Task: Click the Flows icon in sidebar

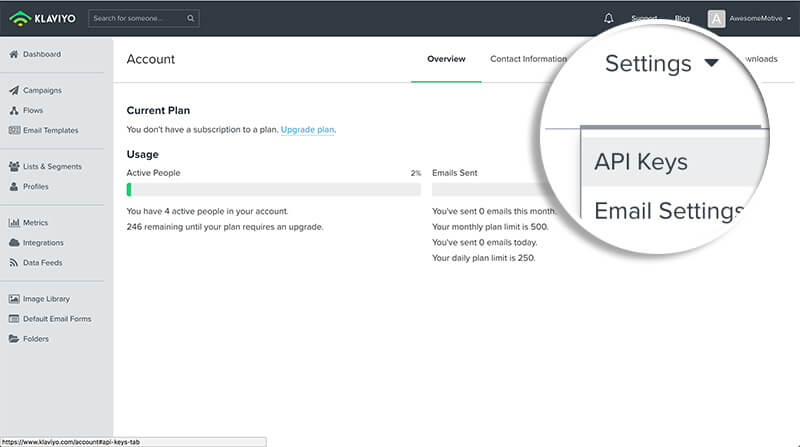Action: pyautogui.click(x=14, y=110)
